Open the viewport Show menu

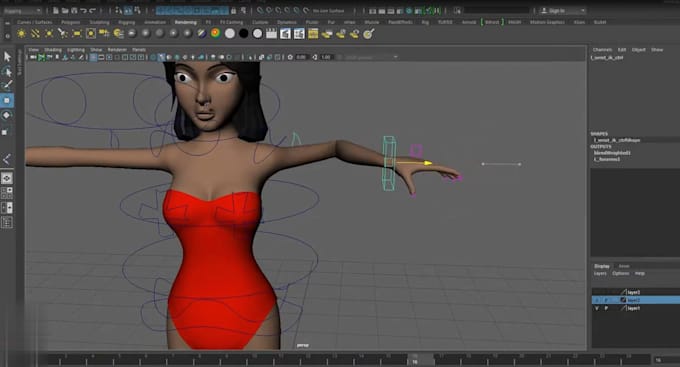click(x=96, y=50)
